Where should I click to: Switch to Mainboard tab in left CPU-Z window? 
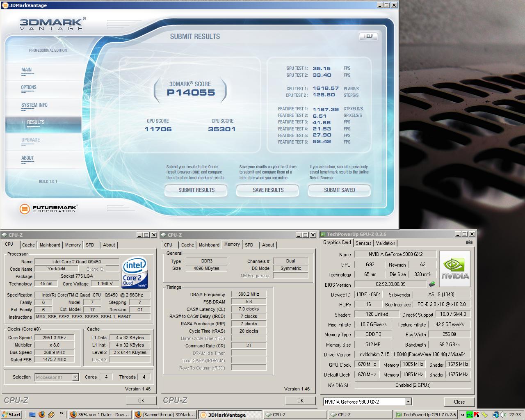point(50,245)
